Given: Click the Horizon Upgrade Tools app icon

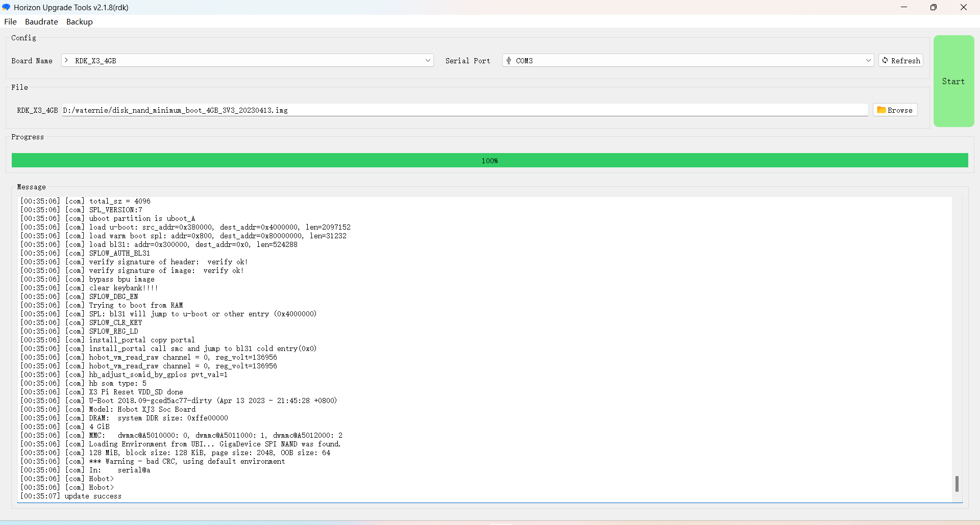Looking at the screenshot, I should [6, 7].
